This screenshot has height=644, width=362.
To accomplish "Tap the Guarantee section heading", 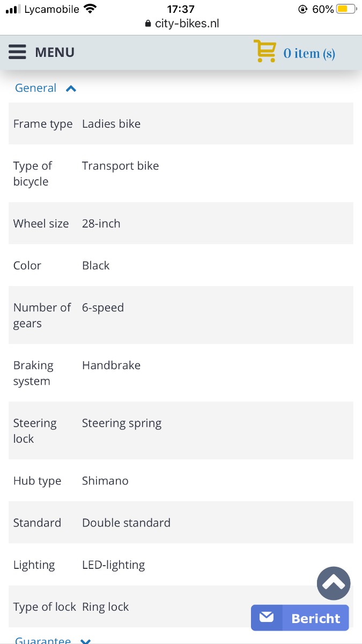I will (43, 641).
